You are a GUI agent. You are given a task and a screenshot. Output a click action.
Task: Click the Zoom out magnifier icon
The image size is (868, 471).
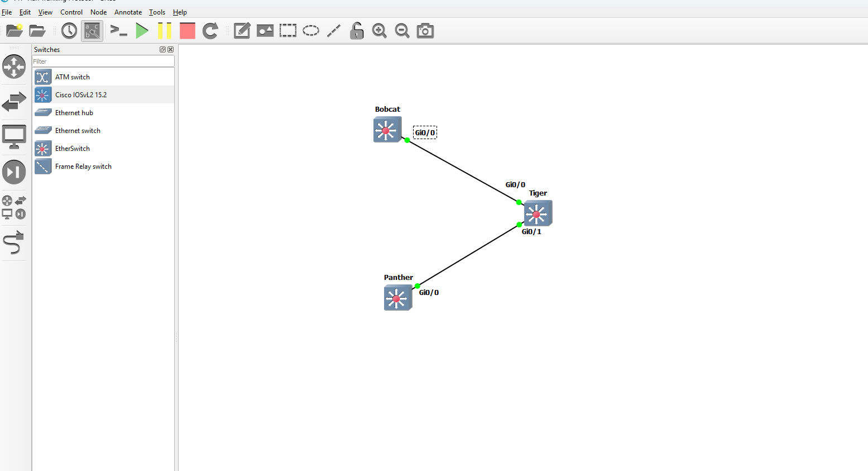(402, 31)
